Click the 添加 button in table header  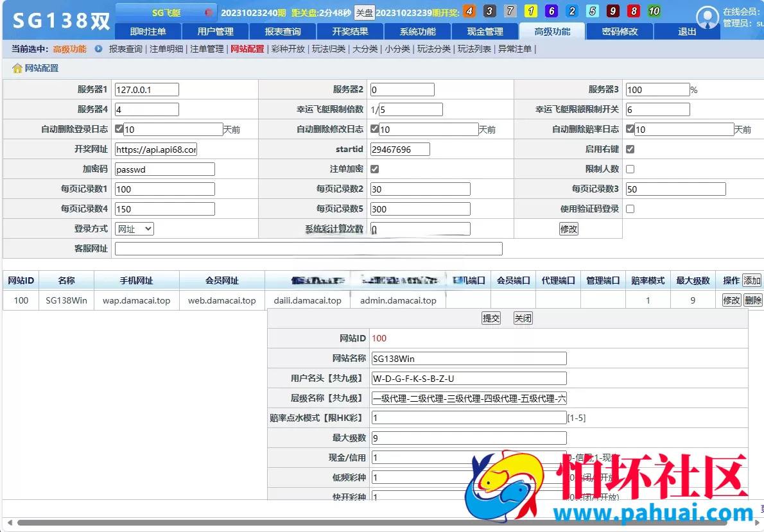[x=752, y=280]
